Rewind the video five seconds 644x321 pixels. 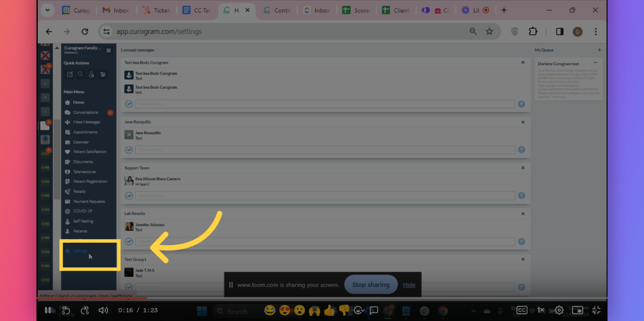(66, 310)
